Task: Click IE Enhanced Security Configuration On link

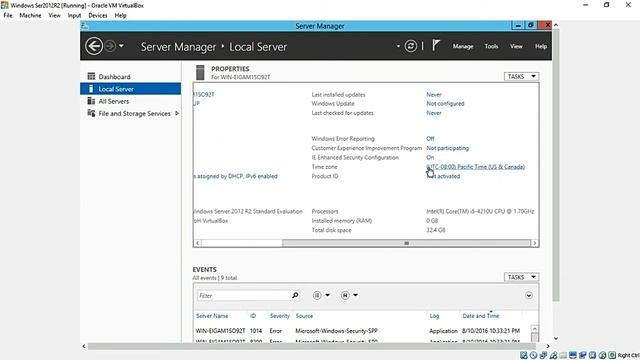Action: pyautogui.click(x=430, y=158)
